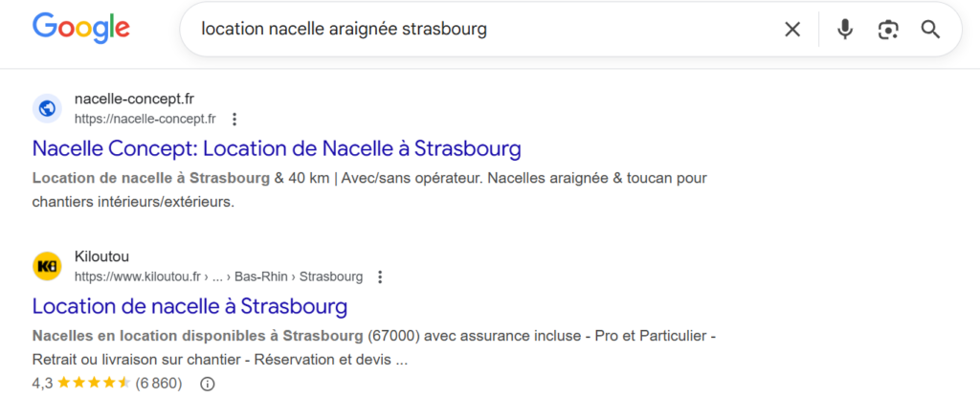Open the 'Location de nacelle à Strasbourg' Kiloutou link
Screen dimensions: 980x420
coord(189,306)
